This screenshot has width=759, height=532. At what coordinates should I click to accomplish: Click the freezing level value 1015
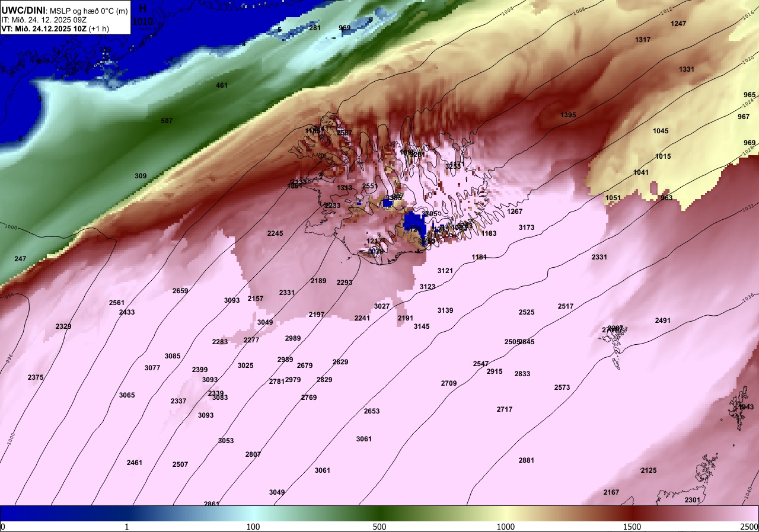[x=663, y=156]
